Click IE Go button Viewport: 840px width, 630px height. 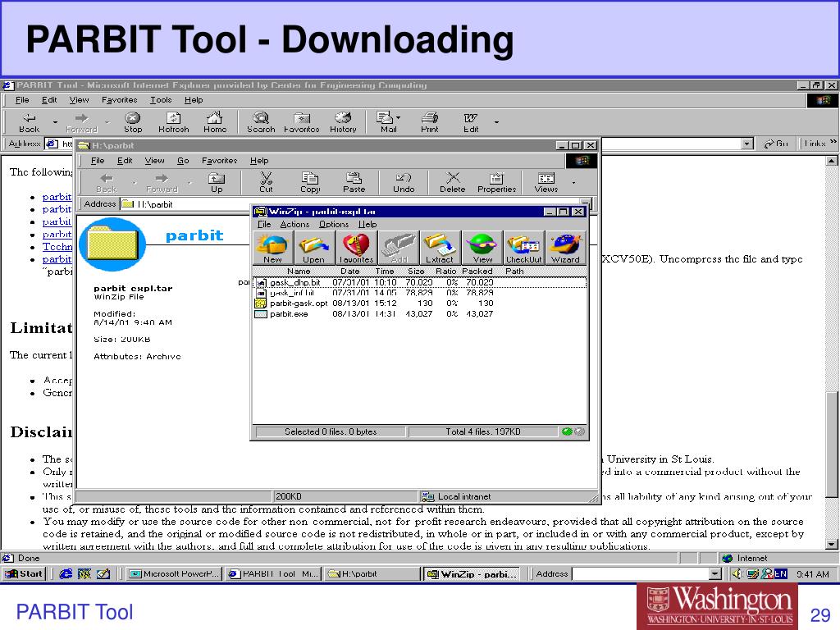776,144
